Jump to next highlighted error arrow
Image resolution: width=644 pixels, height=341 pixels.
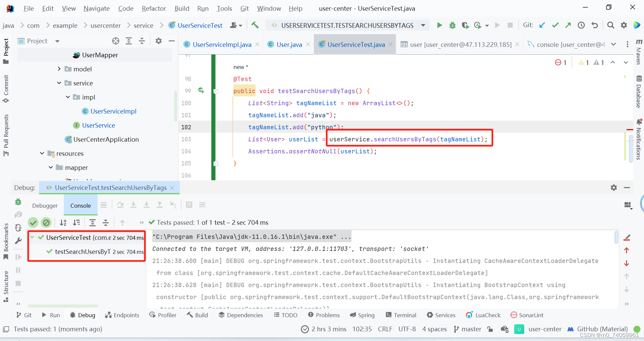626,63
